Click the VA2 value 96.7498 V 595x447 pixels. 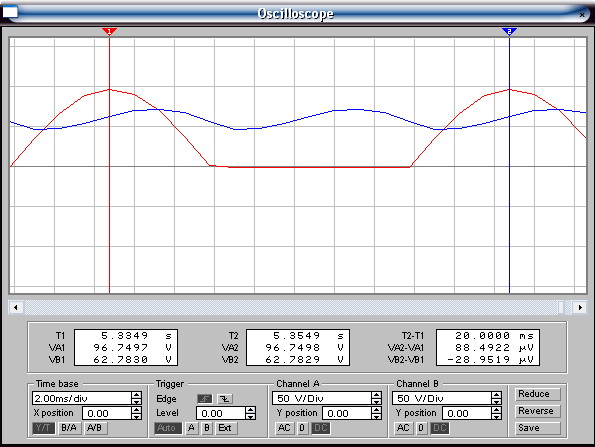tap(304, 348)
